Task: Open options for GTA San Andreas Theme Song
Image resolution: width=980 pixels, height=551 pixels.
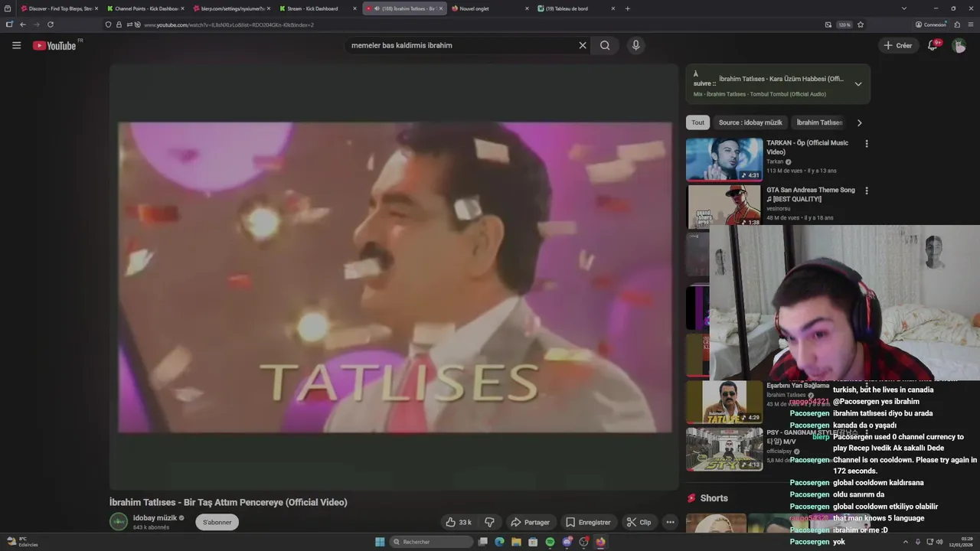Action: coord(867,191)
